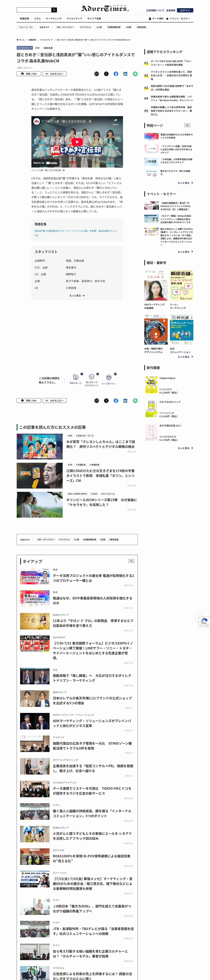Image resolution: width=210 pixels, height=980 pixels.
Task: Click the ログイン button
Action: pyautogui.click(x=185, y=10)
